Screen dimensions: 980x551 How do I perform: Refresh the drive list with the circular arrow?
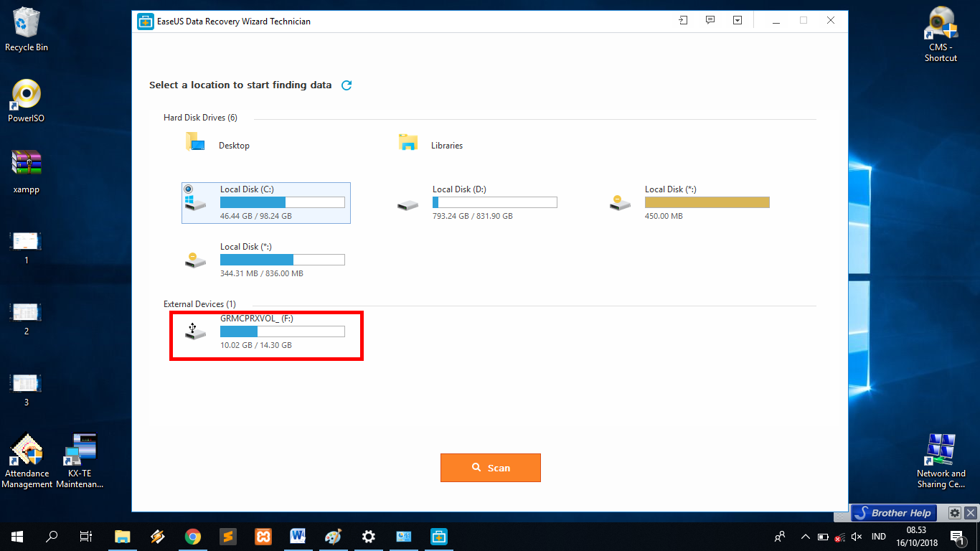pos(347,85)
